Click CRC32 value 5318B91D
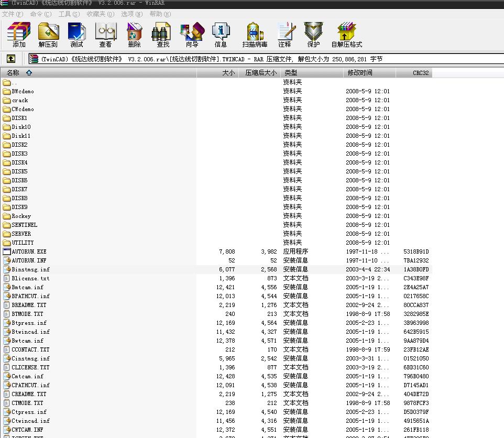504x438 pixels. (x=416, y=251)
